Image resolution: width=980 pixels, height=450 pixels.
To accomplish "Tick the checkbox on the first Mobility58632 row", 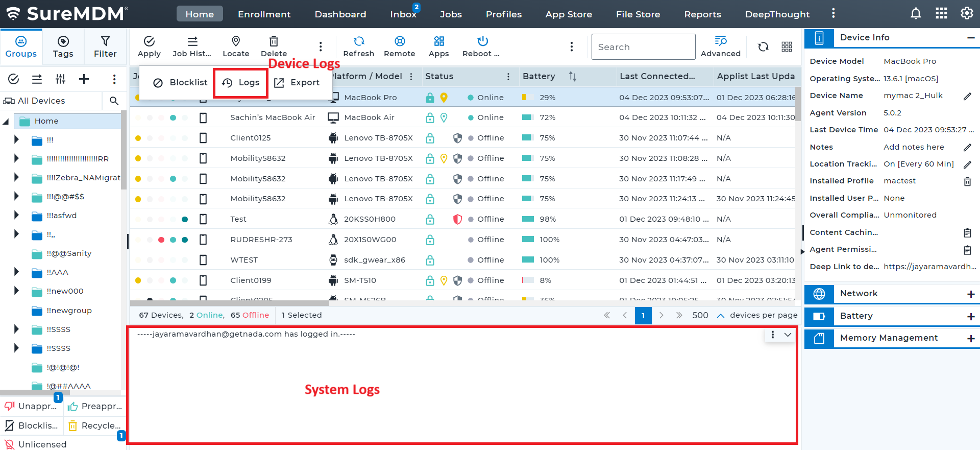I will pyautogui.click(x=203, y=158).
